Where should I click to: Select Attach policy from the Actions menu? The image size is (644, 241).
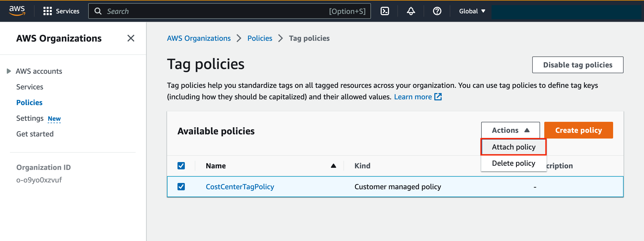pyautogui.click(x=513, y=147)
